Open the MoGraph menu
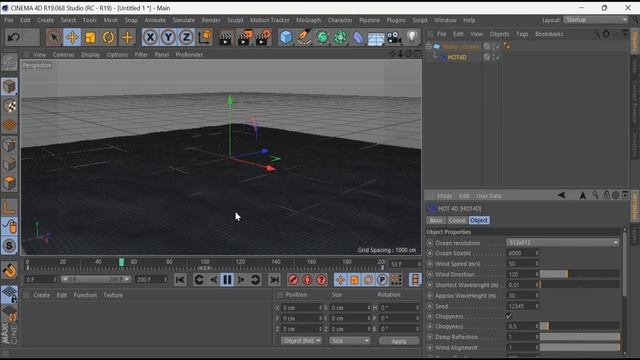The height and width of the screenshot is (360, 640). click(x=309, y=20)
